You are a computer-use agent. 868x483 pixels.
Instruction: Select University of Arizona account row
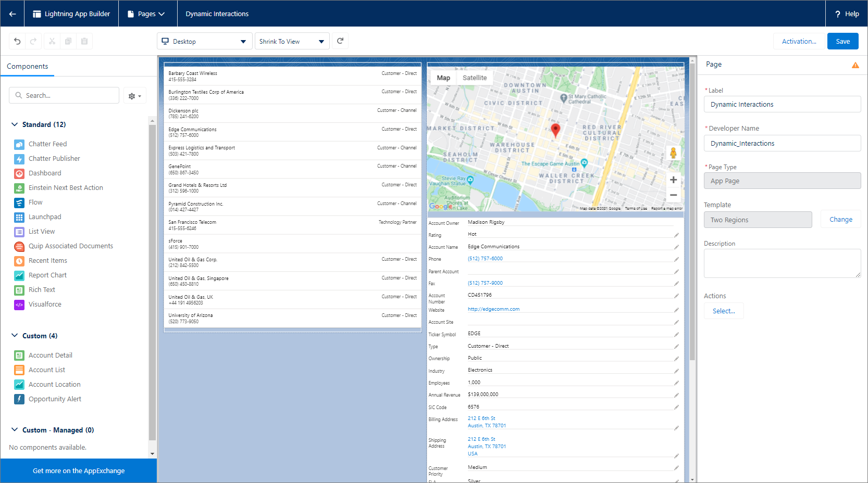click(x=292, y=319)
